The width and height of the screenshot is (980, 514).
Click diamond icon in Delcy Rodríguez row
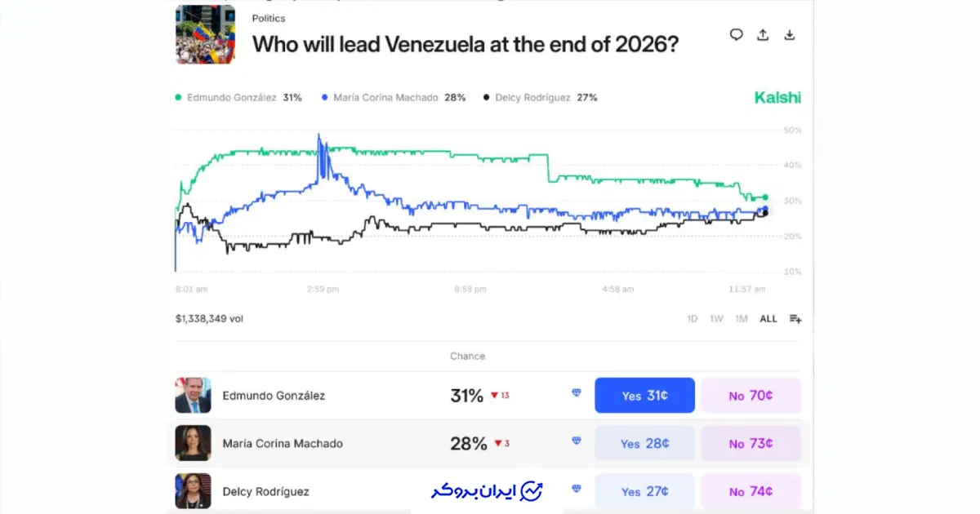[x=577, y=489]
